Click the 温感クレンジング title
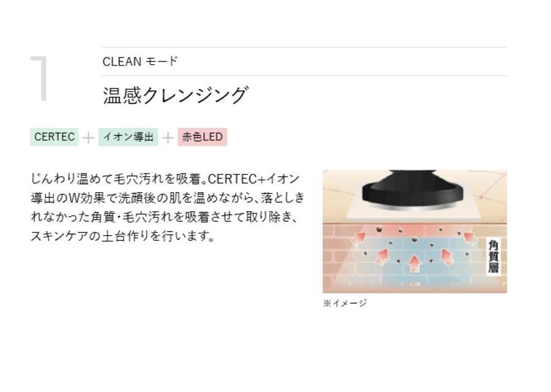The height and width of the screenshot is (392, 551). tap(175, 95)
